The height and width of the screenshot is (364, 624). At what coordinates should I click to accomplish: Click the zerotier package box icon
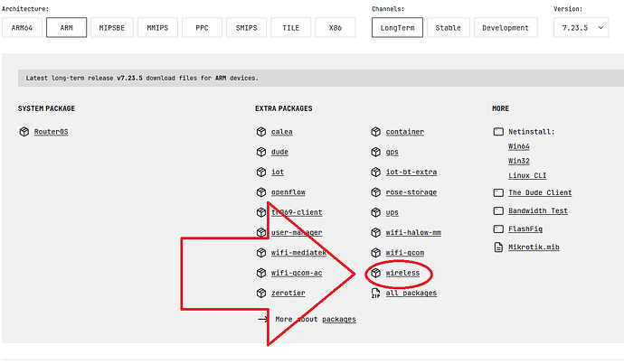coord(261,294)
